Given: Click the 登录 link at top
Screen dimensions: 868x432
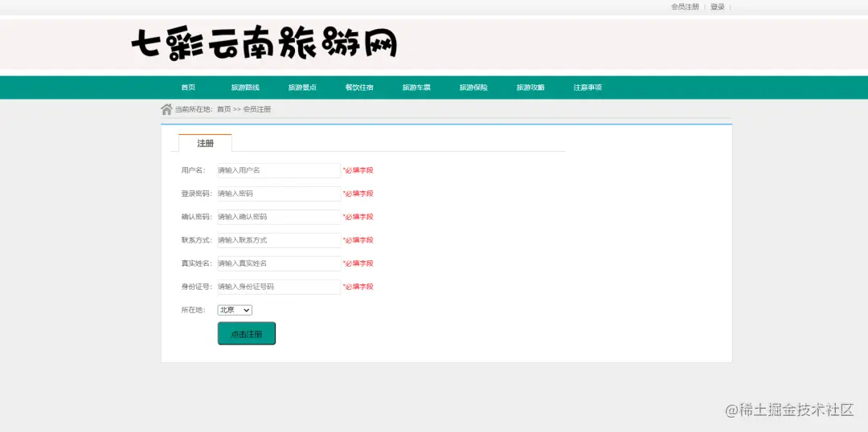Looking at the screenshot, I should click(718, 6).
